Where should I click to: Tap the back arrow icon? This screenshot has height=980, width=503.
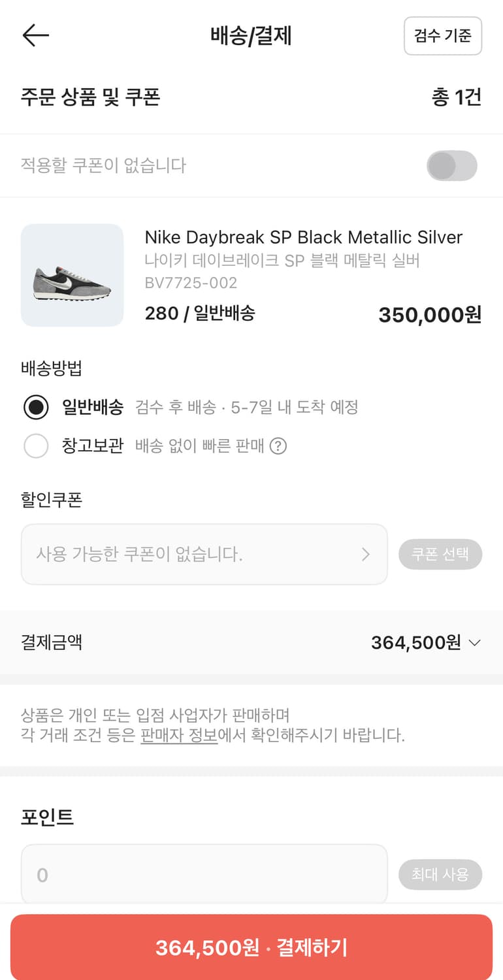36,35
